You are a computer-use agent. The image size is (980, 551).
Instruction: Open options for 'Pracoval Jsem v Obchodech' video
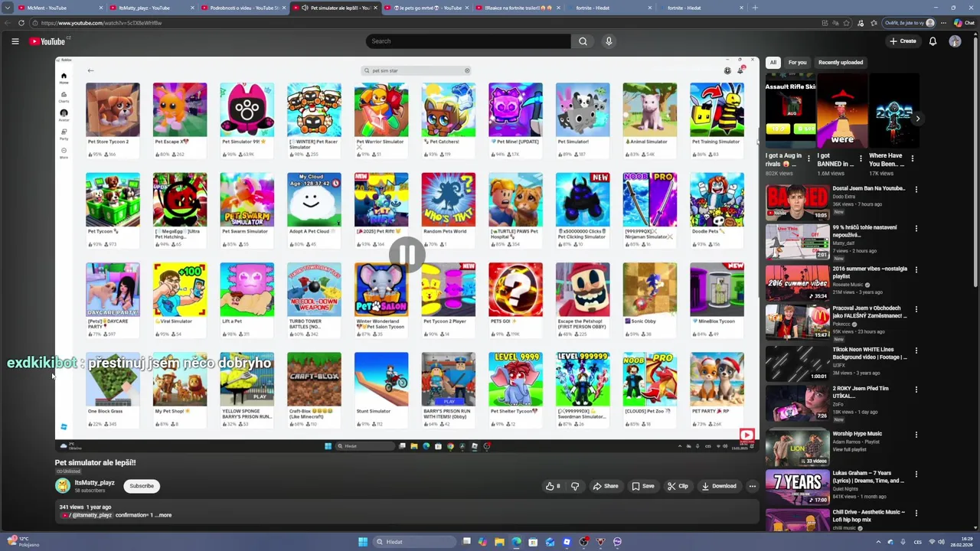[x=916, y=309]
